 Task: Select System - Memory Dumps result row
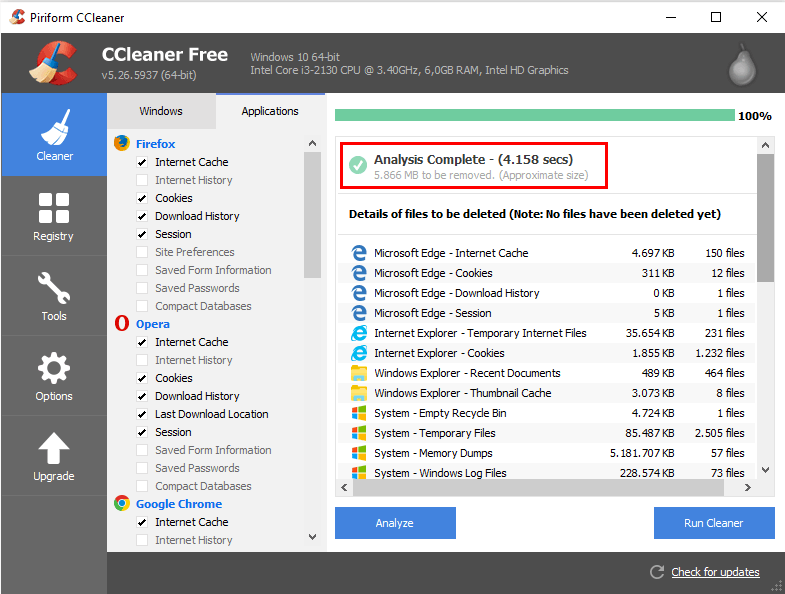pos(547,453)
